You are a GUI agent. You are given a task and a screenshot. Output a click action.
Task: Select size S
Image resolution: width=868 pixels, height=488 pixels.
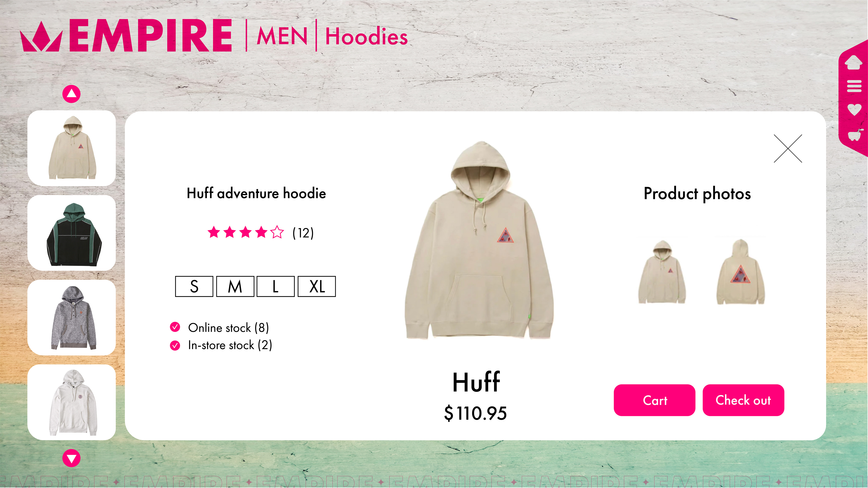[x=194, y=287]
